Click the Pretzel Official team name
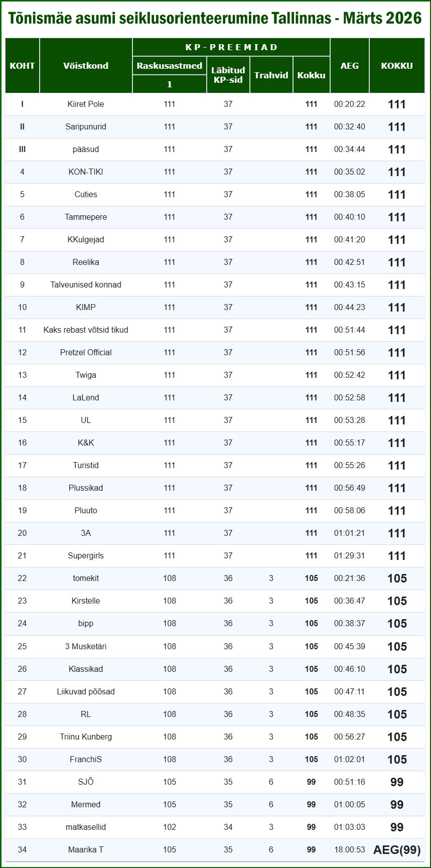This screenshot has width=431, height=868. coord(86,353)
